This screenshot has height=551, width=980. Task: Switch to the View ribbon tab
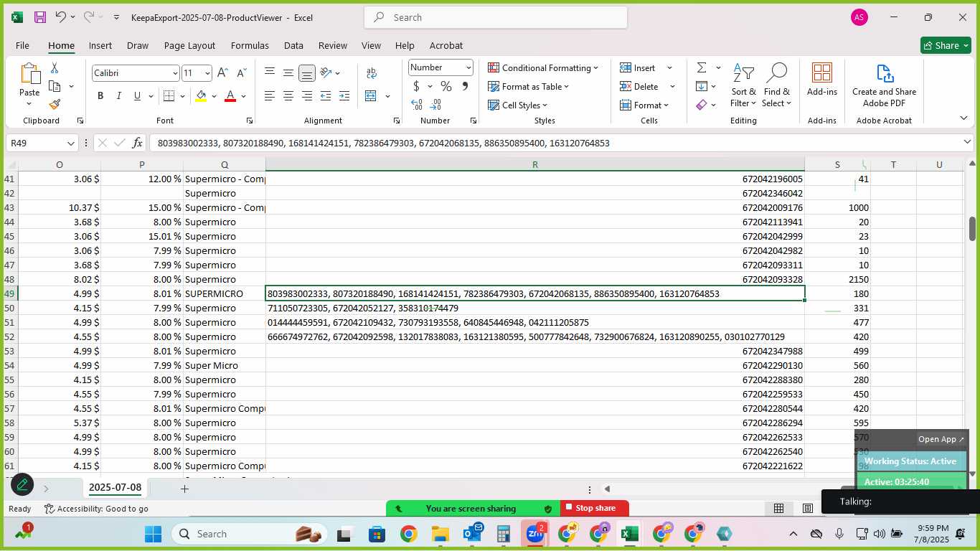point(371,45)
